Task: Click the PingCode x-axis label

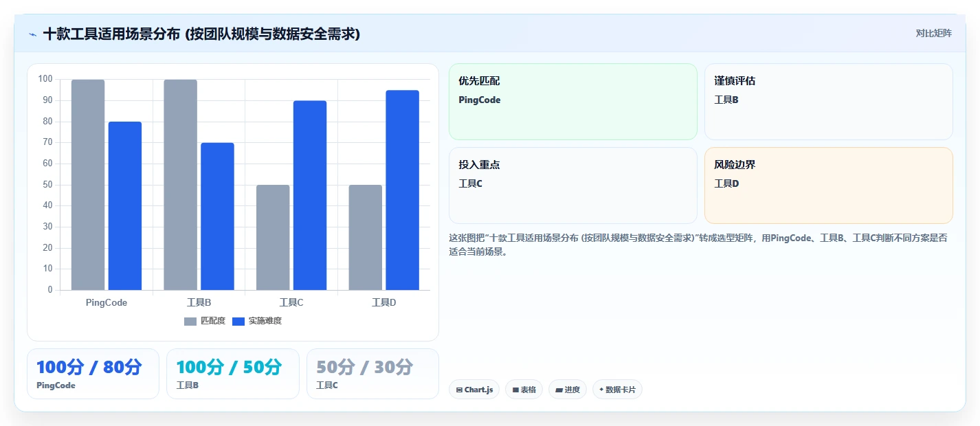Action: tap(107, 302)
